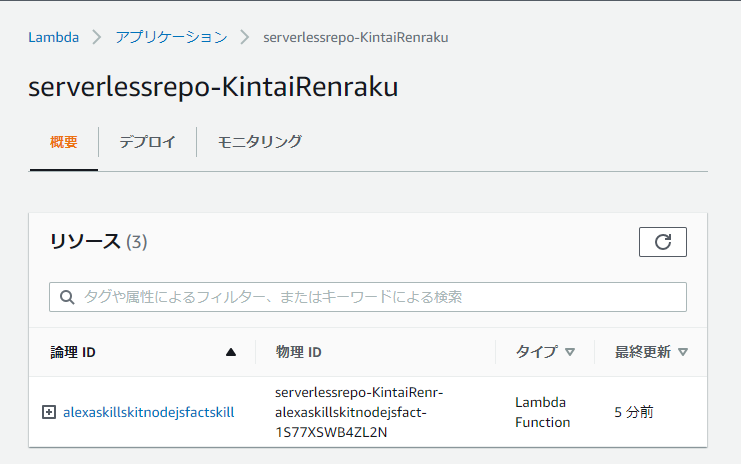Viewport: 741px width, 464px height.
Task: Click the 論理 ID column header
Action: coord(73,352)
